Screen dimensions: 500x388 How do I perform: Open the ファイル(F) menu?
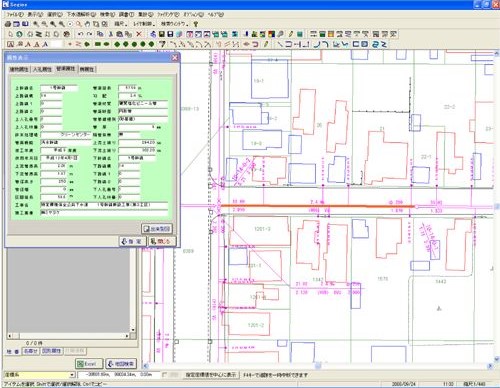click(x=15, y=14)
